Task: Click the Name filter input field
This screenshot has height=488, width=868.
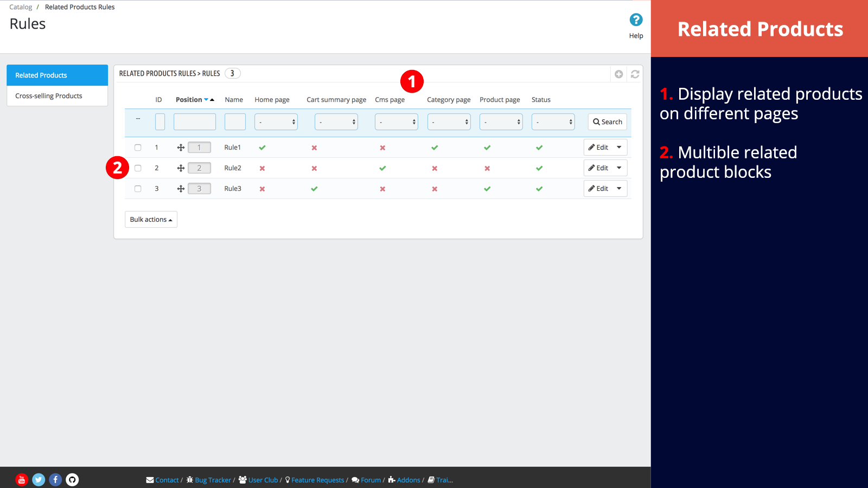Action: tap(235, 122)
